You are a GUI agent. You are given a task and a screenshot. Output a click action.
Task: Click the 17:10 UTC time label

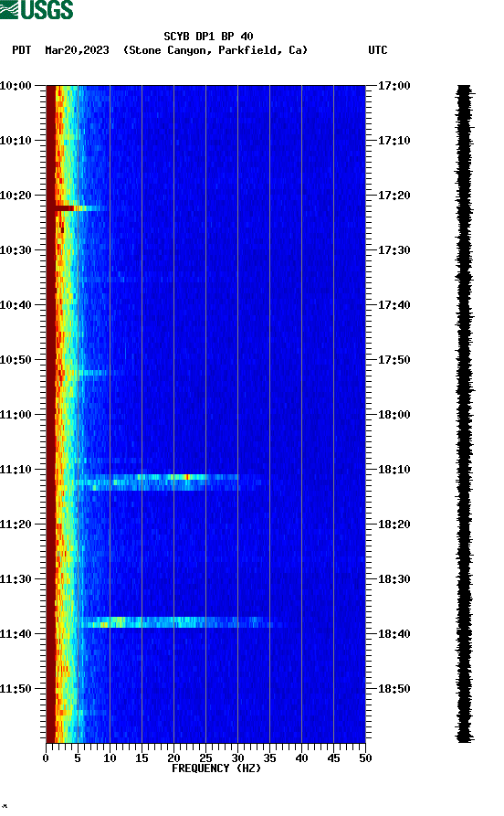pyautogui.click(x=394, y=141)
